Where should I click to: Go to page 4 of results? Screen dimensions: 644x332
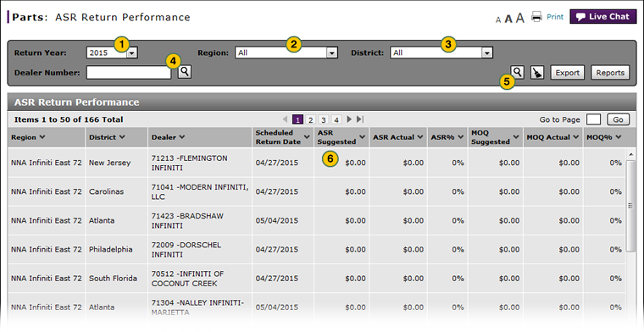click(336, 119)
